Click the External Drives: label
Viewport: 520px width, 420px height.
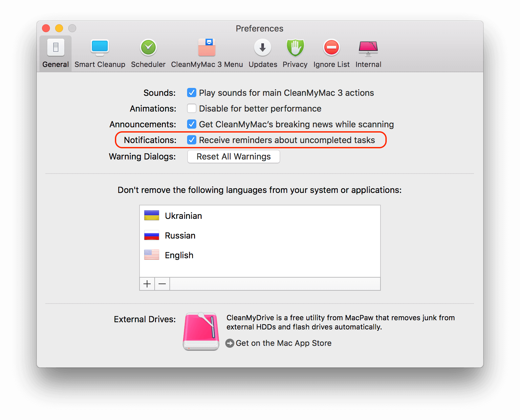pyautogui.click(x=145, y=319)
